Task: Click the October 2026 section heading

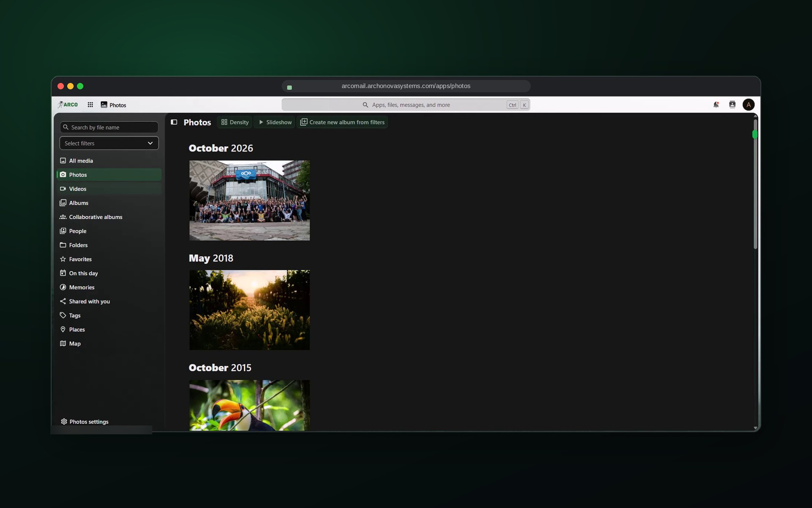Action: (x=221, y=148)
